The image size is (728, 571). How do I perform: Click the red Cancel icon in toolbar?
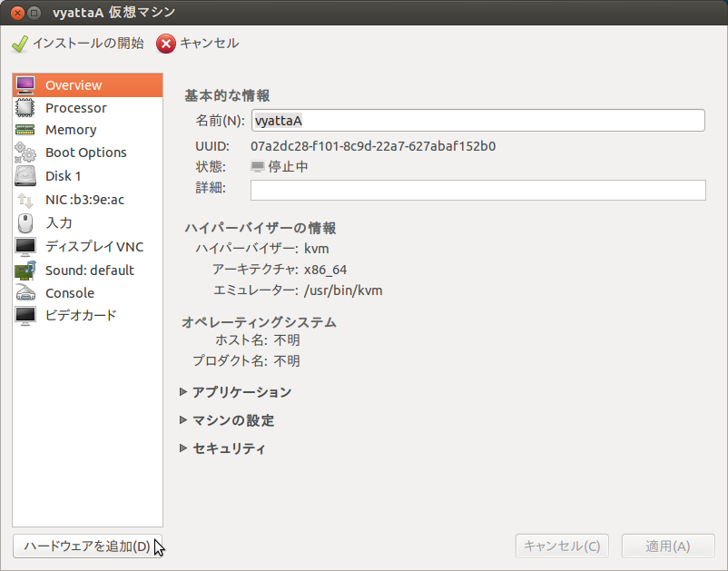[x=166, y=44]
